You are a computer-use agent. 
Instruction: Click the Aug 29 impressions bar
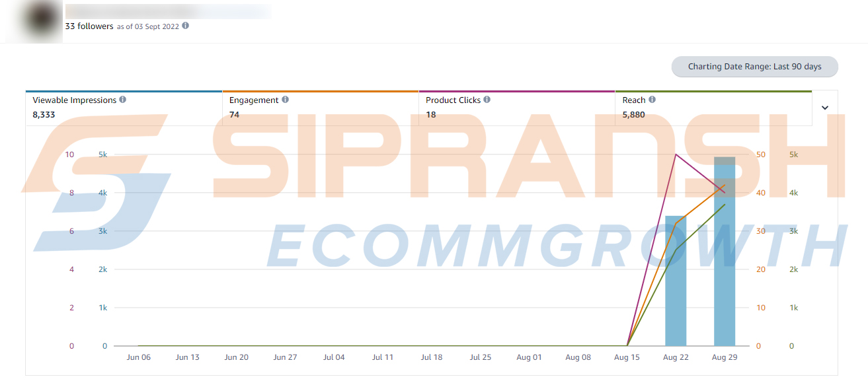[725, 264]
